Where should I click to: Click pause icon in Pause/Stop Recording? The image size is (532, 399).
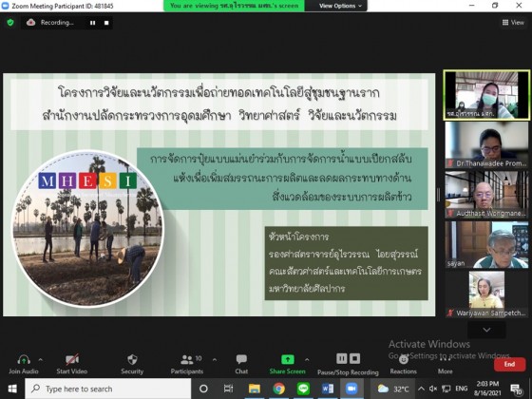click(x=342, y=359)
